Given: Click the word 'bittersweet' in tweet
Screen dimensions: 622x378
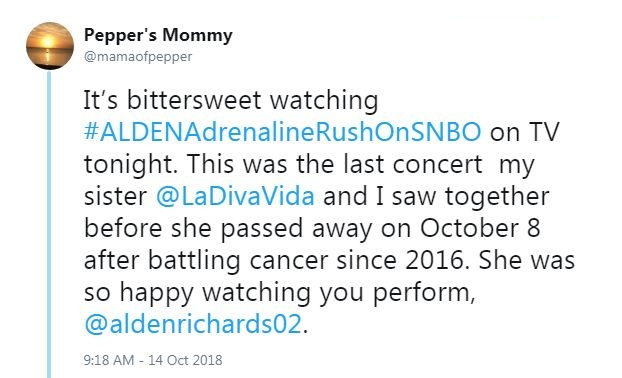Looking at the screenshot, I should [194, 100].
